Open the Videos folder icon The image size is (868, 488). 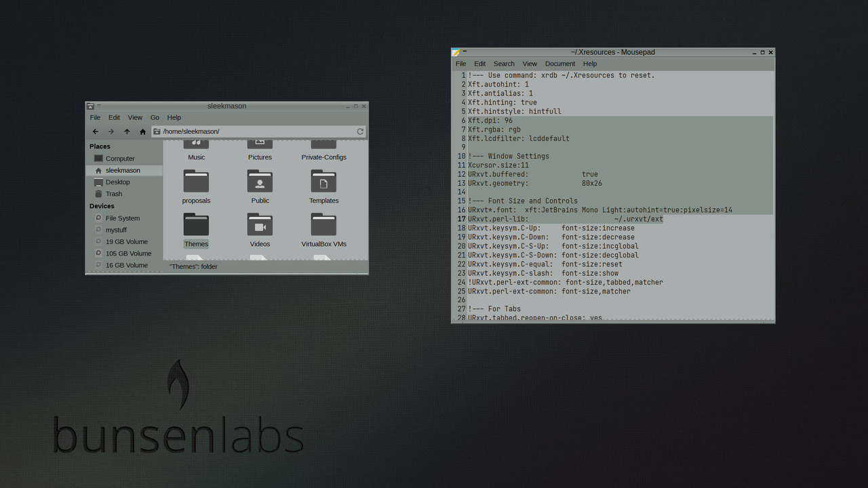(260, 225)
